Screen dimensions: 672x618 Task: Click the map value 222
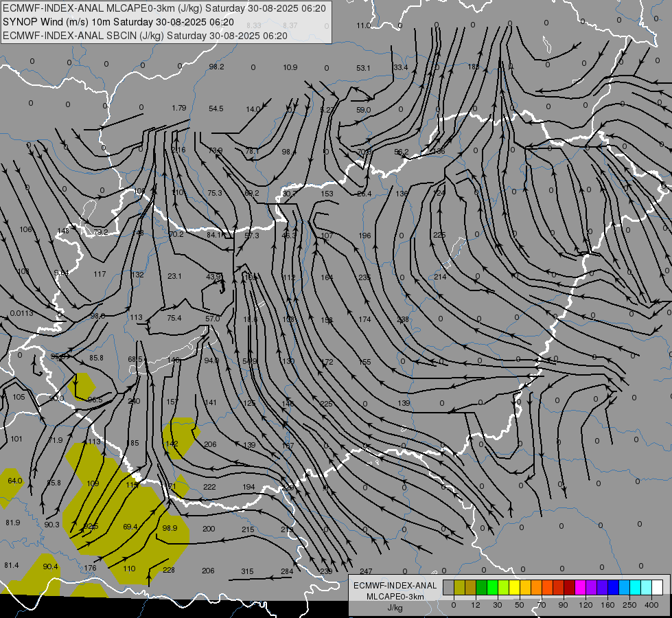click(209, 487)
